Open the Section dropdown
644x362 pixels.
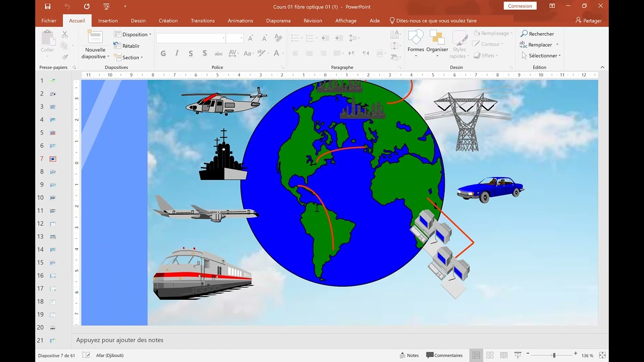(129, 57)
